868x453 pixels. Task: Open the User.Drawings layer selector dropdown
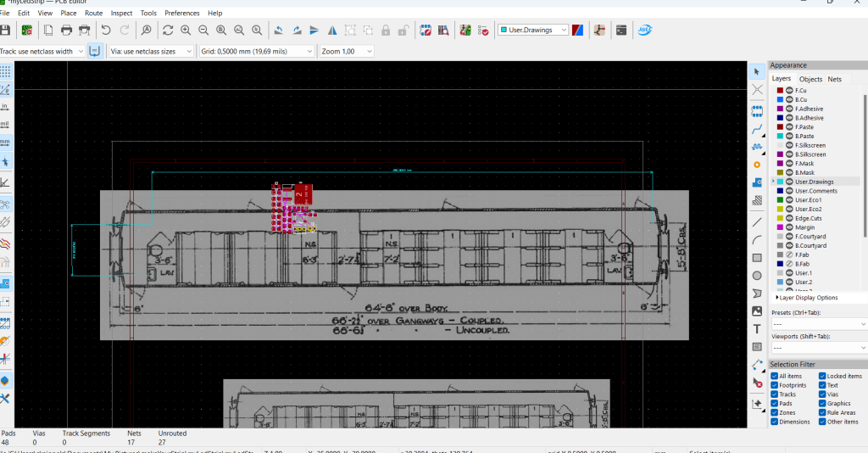(531, 31)
